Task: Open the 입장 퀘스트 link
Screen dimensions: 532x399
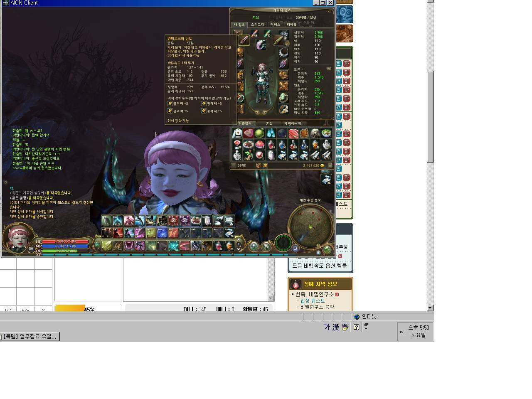Action: pos(313,300)
